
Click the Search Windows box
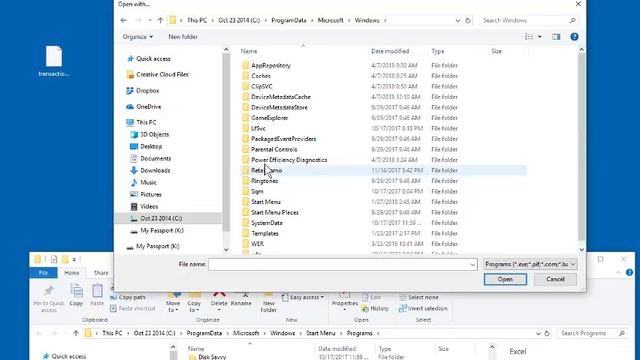[529, 20]
